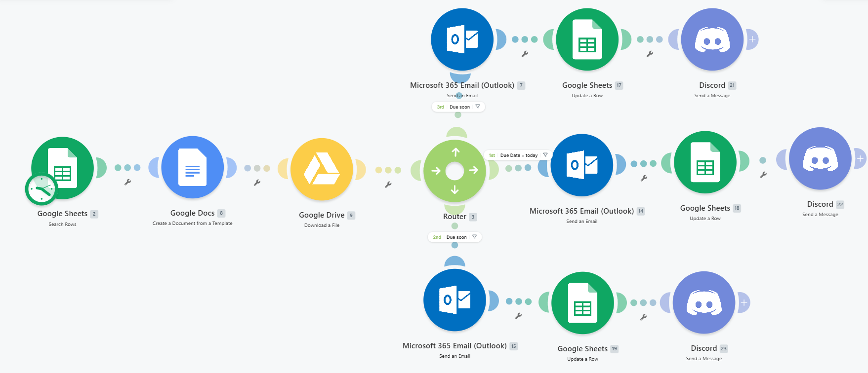The width and height of the screenshot is (868, 373).
Task: Click wrench between Sheets 18 and Discord 22
Action: pyautogui.click(x=763, y=175)
